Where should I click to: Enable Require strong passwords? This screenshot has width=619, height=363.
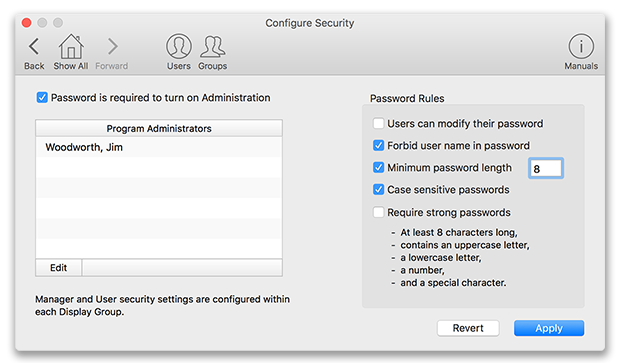pyautogui.click(x=378, y=212)
